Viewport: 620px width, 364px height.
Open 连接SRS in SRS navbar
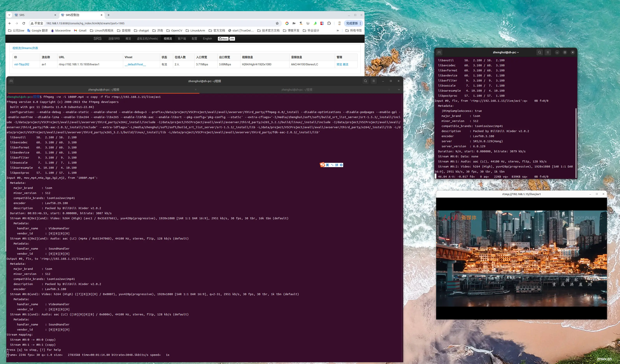point(114,39)
